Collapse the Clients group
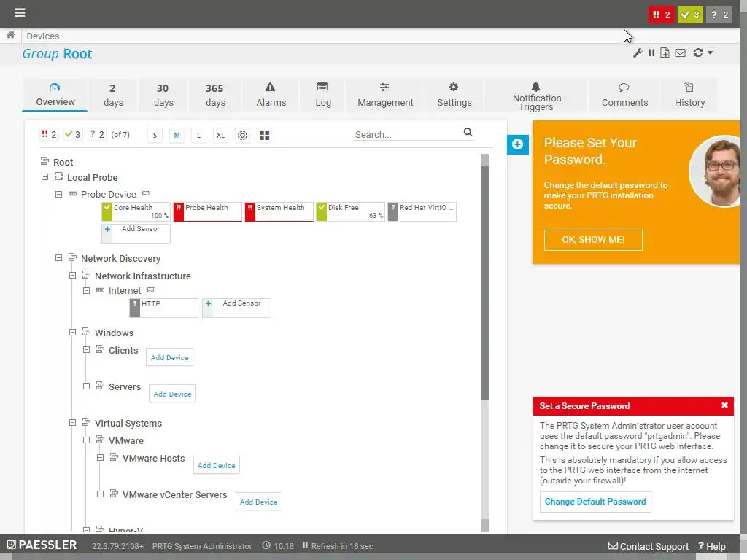747x560 pixels. click(x=86, y=350)
